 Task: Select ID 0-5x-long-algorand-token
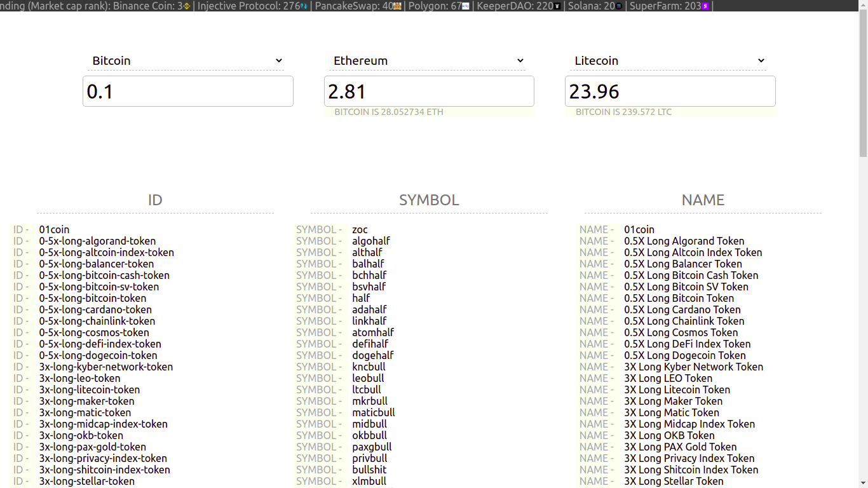point(97,241)
